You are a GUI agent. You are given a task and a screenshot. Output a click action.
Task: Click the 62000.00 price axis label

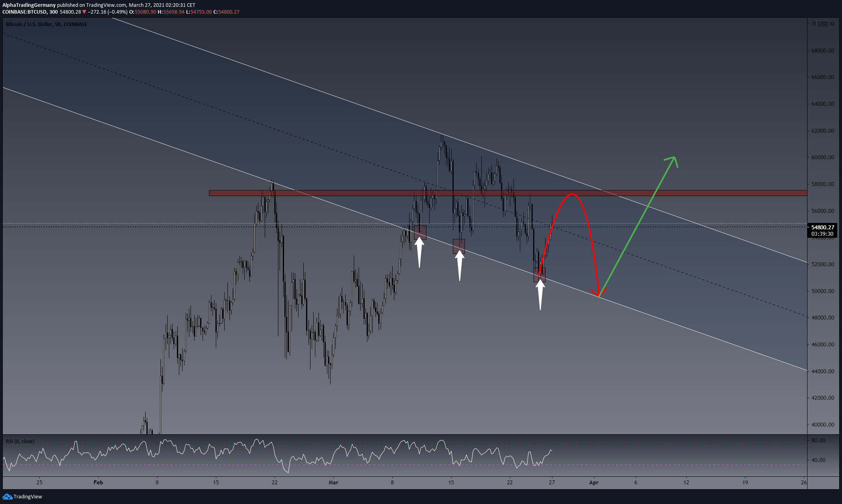[822, 131]
